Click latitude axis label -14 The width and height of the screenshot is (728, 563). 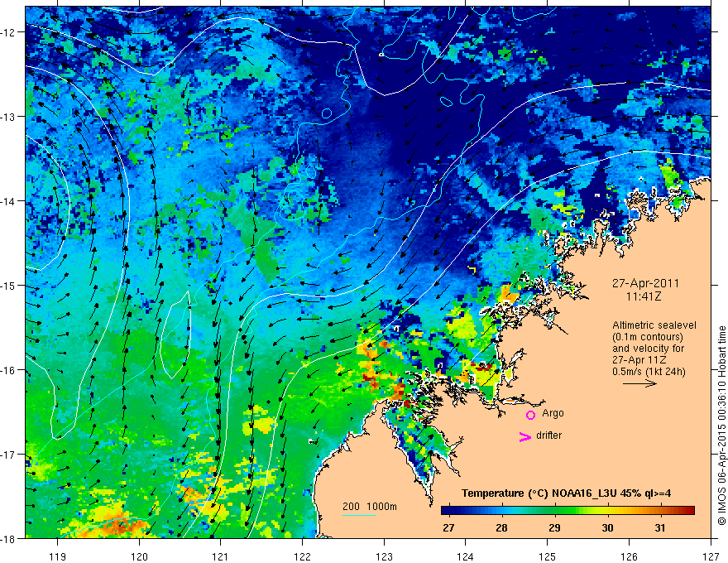pos(8,201)
